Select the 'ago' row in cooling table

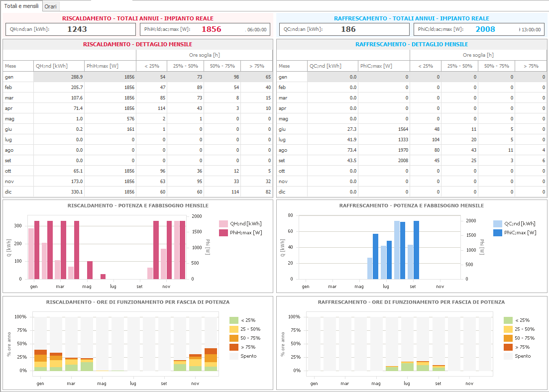click(412, 150)
